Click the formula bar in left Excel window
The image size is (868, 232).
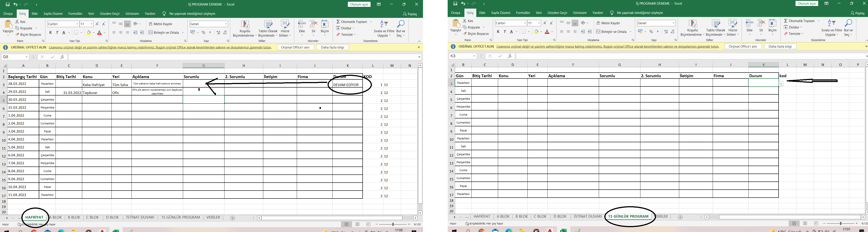(243, 57)
